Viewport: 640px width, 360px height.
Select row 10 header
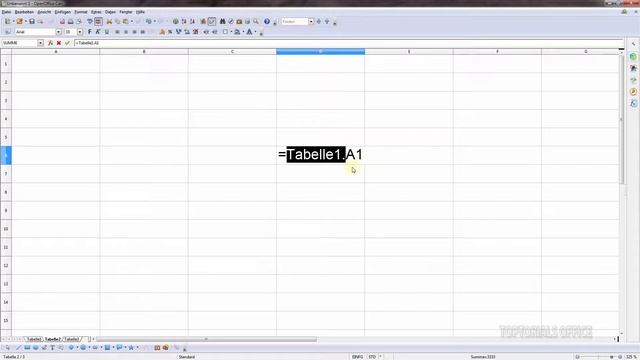(x=6, y=229)
